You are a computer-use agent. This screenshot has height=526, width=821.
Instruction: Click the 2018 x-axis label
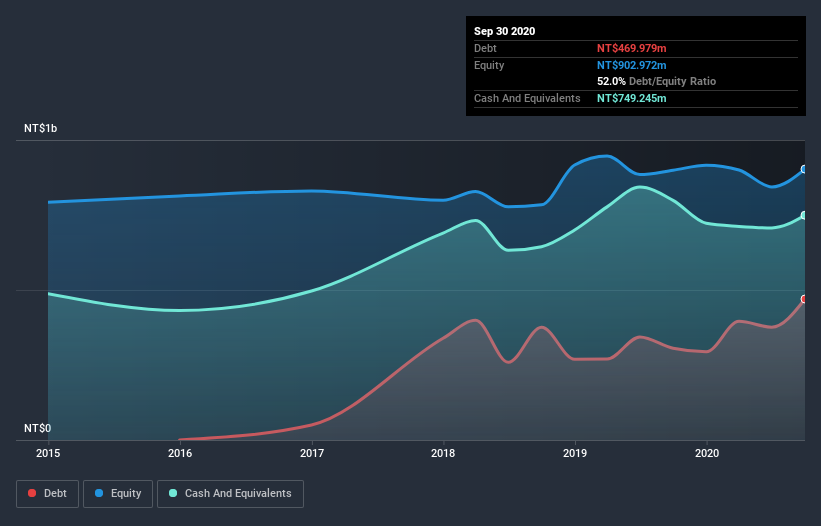(443, 453)
